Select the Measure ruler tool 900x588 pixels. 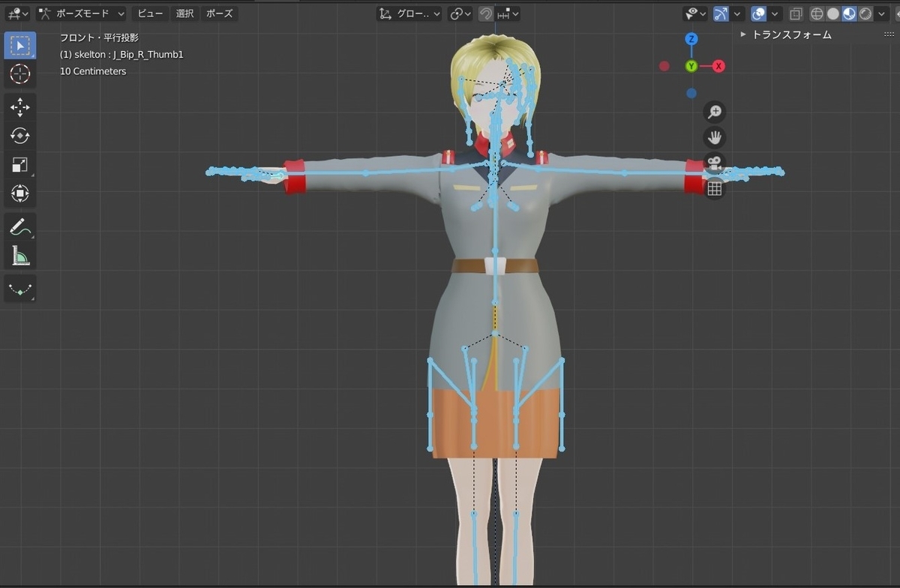coord(20,256)
